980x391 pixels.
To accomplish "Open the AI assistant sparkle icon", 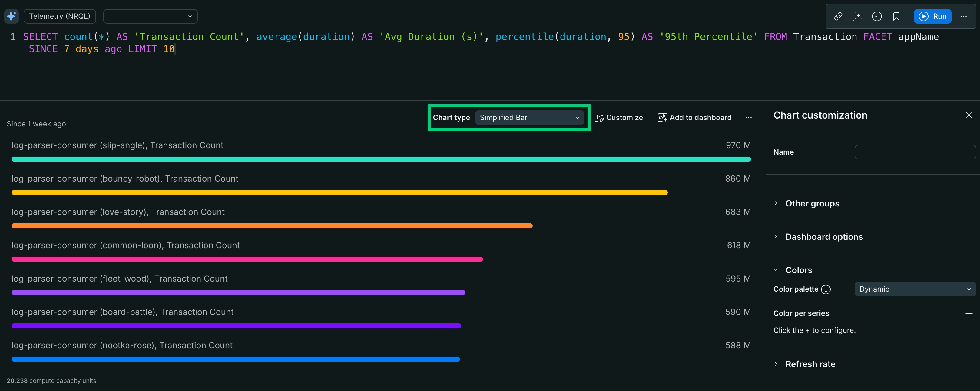I will [12, 16].
